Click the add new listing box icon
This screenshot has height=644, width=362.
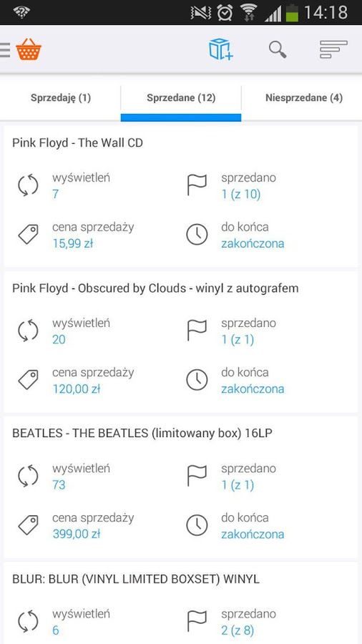(221, 49)
